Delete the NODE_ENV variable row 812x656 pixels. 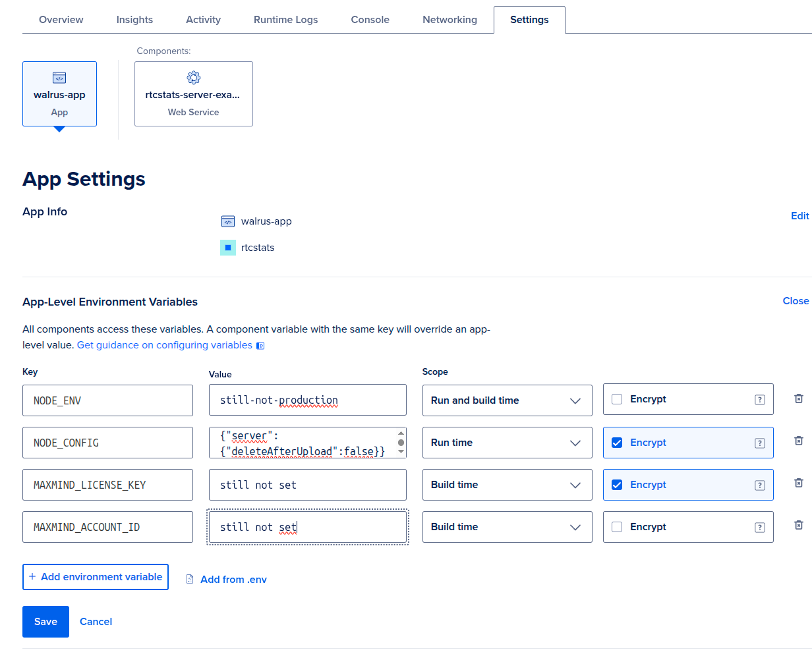799,398
